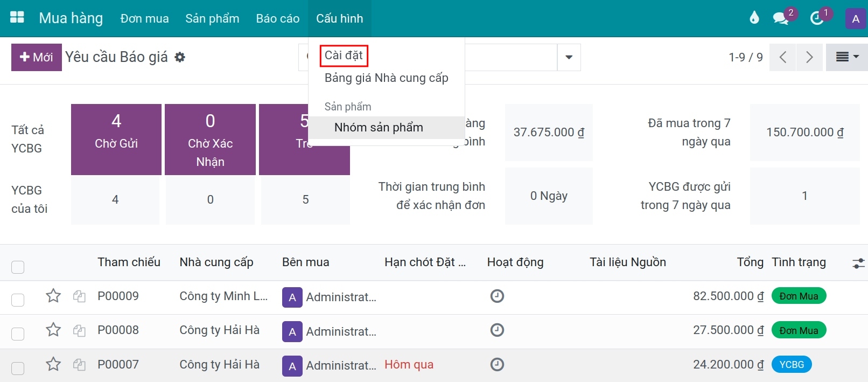Check the P00007 row checkbox
The width and height of the screenshot is (868, 382).
[18, 369]
